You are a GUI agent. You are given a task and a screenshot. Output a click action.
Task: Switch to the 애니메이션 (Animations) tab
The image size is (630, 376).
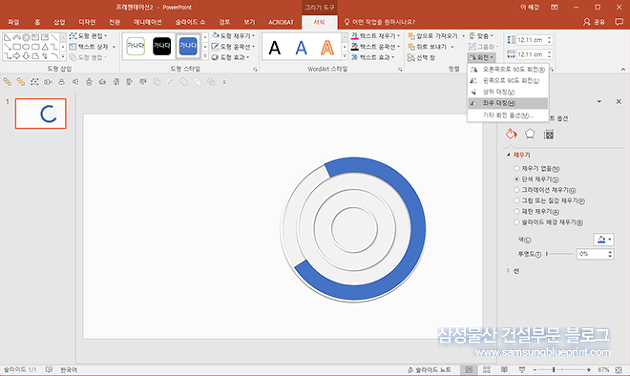(147, 22)
